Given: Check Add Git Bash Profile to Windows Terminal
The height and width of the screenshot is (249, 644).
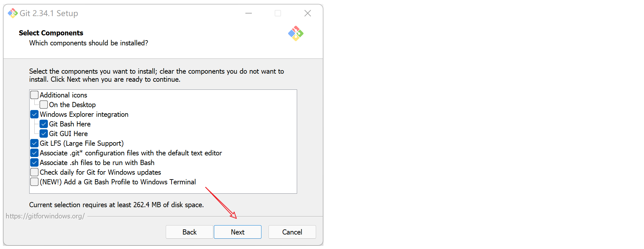Looking at the screenshot, I should coord(34,182).
